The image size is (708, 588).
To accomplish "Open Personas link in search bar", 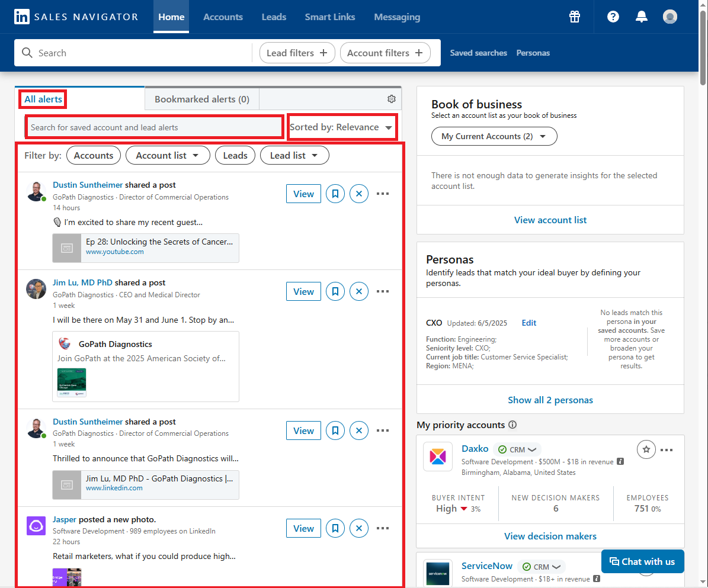I will pos(533,53).
